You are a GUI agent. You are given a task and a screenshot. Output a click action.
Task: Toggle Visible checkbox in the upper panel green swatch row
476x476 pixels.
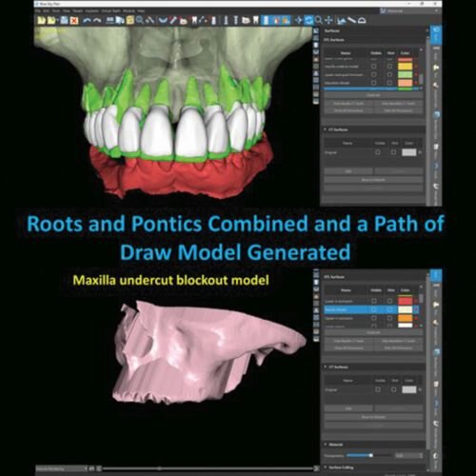[374, 74]
